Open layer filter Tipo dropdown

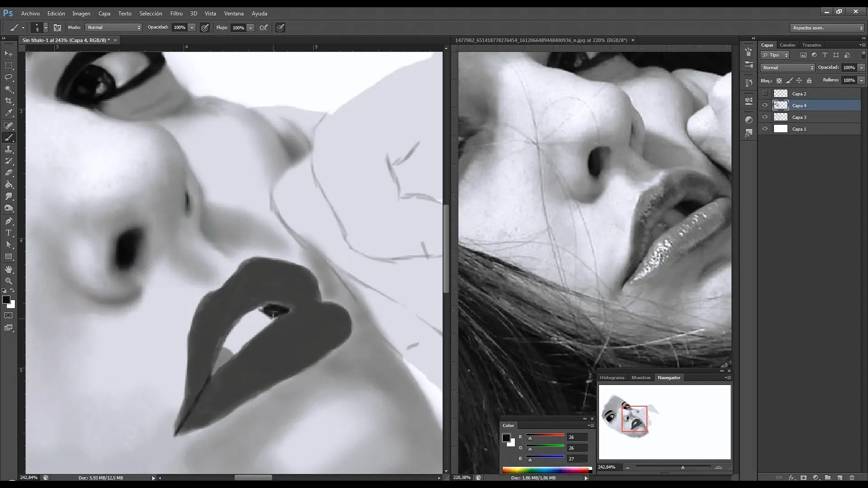point(775,55)
